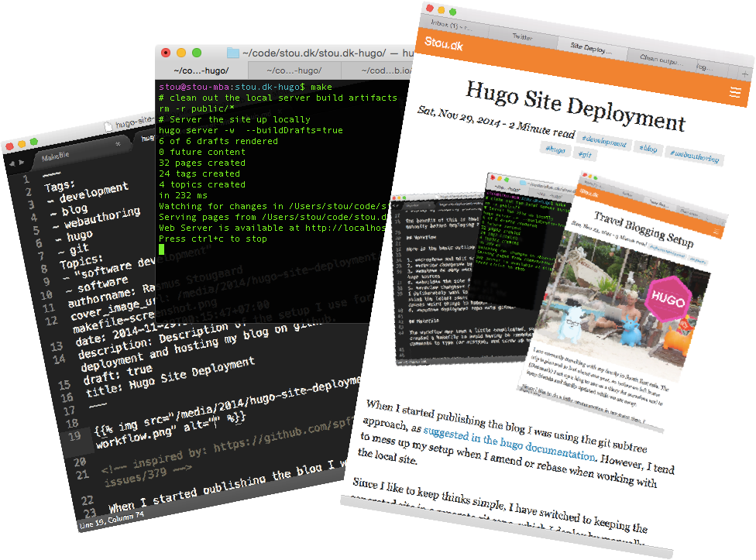Click 'title: Hugo Site Deployment' editor line
This screenshot has height=560, width=756.
pyautogui.click(x=170, y=377)
